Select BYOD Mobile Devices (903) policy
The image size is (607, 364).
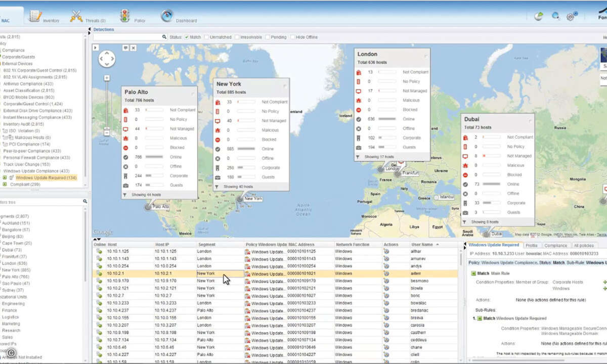click(x=29, y=97)
